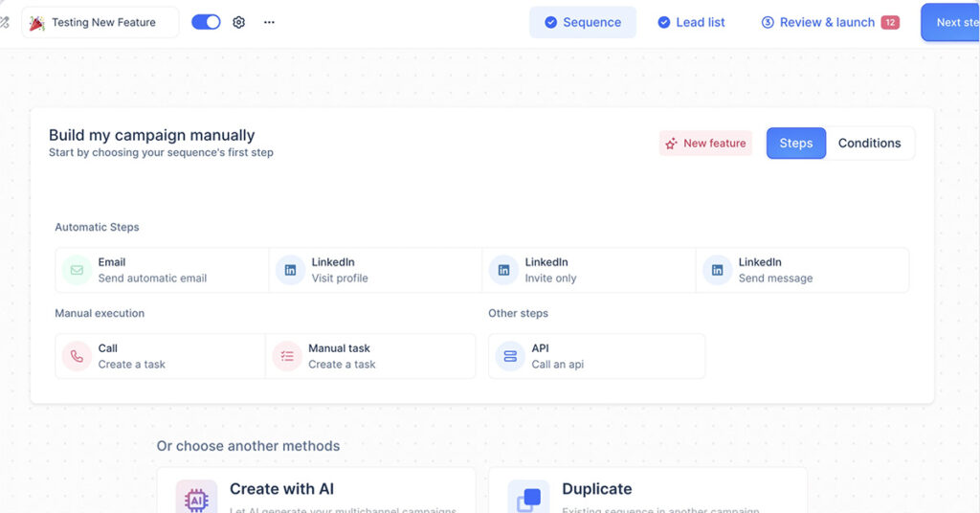
Task: Switch to Conditions view
Action: pos(869,144)
